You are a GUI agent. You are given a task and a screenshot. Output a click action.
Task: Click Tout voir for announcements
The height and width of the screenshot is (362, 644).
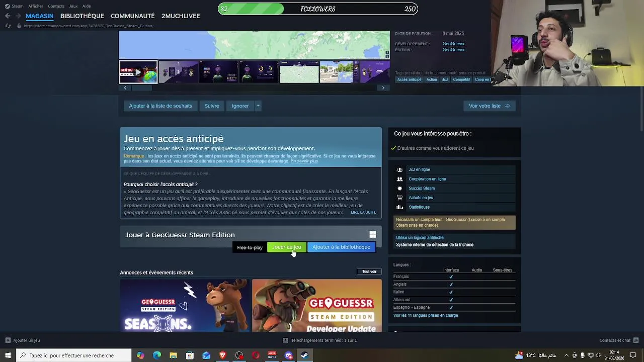coord(369,271)
